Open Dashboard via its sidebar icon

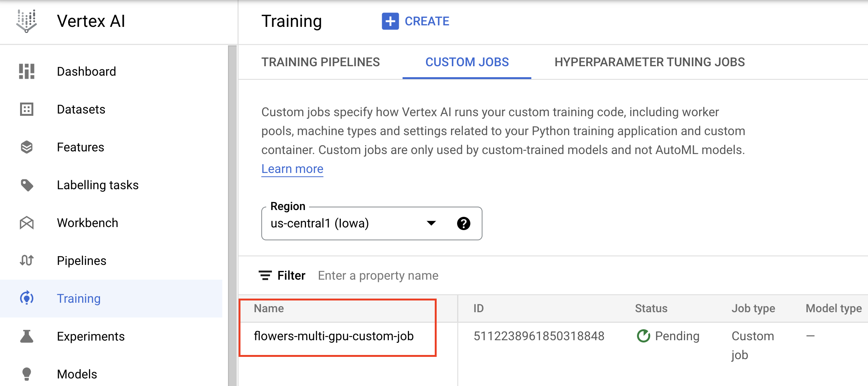click(x=27, y=72)
